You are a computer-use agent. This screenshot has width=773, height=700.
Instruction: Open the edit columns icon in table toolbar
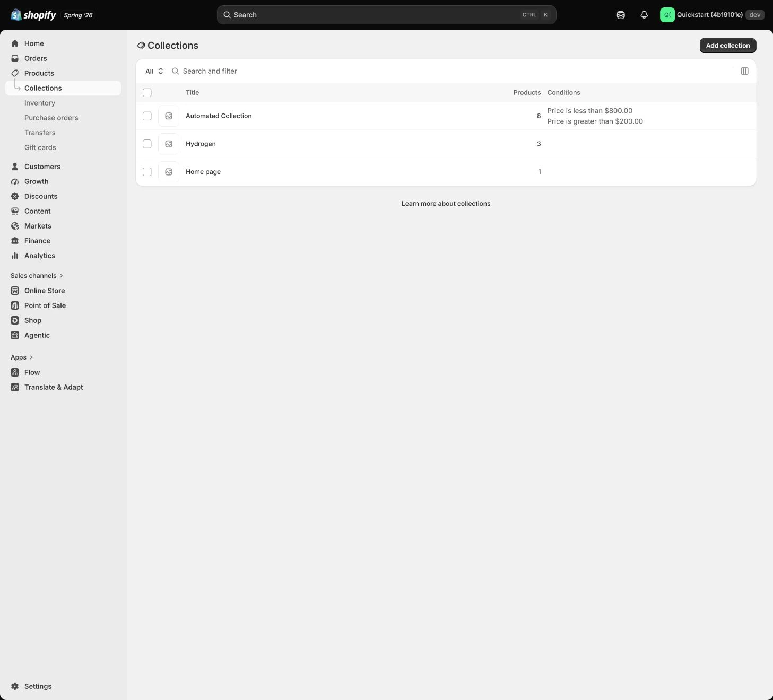tap(744, 71)
